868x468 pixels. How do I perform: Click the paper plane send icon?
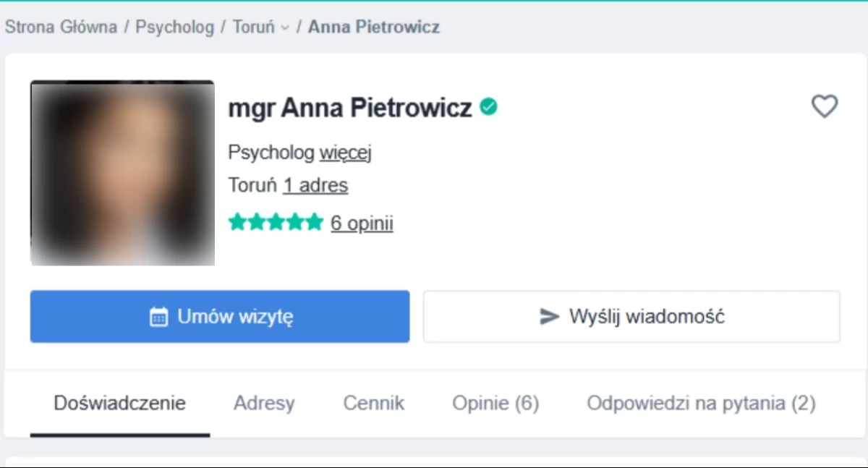click(x=550, y=317)
